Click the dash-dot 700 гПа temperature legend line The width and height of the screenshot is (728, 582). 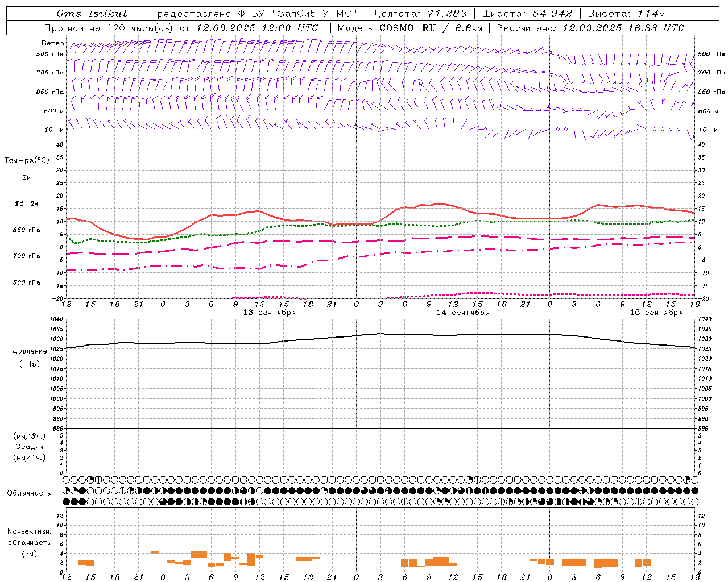(25, 263)
